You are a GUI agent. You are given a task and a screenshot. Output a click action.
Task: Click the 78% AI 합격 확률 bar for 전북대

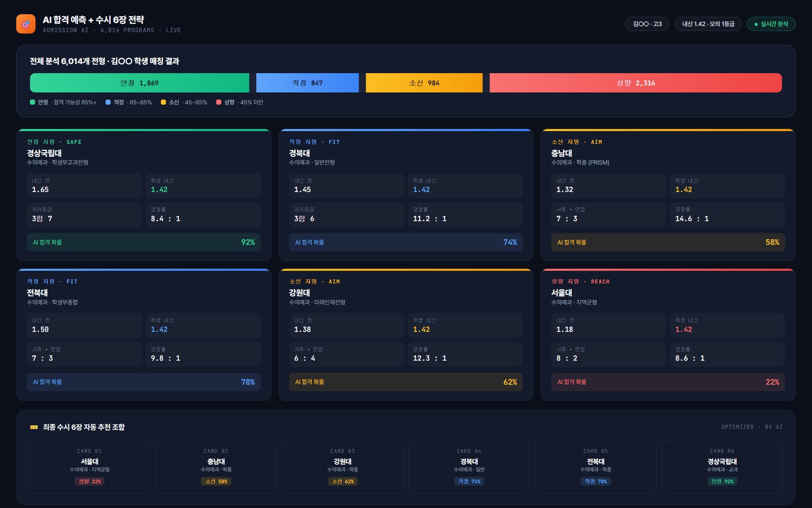click(x=144, y=382)
